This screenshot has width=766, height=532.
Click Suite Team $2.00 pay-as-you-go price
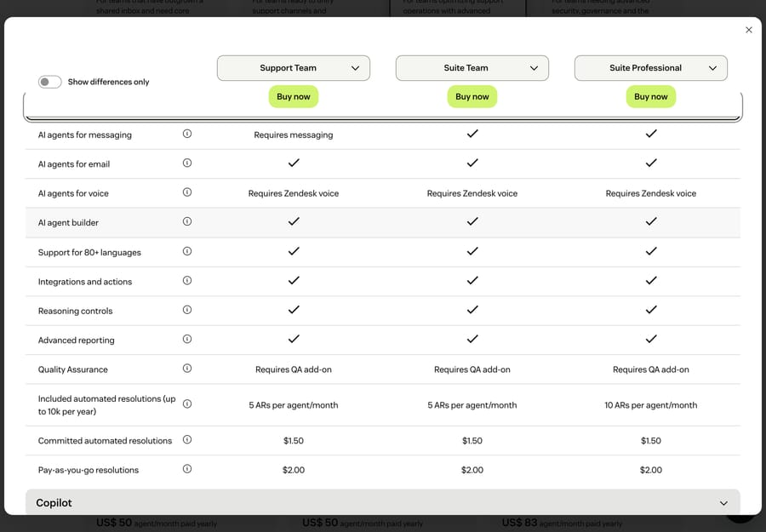(472, 470)
